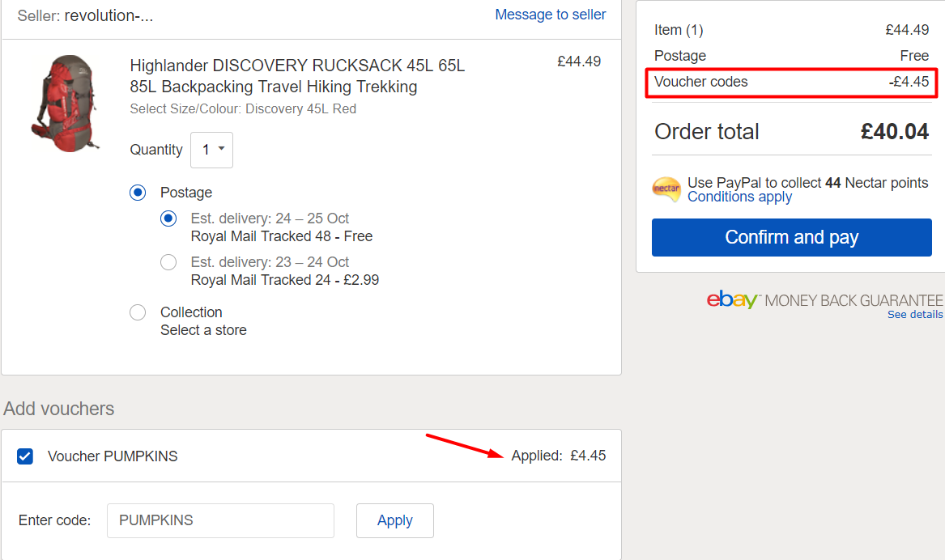The width and height of the screenshot is (945, 560).
Task: Select the Collection radio button
Action: point(138,312)
